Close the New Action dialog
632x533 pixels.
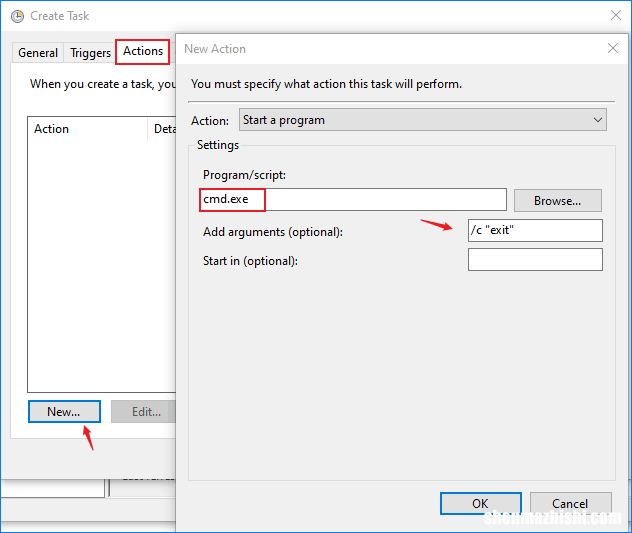pos(613,48)
